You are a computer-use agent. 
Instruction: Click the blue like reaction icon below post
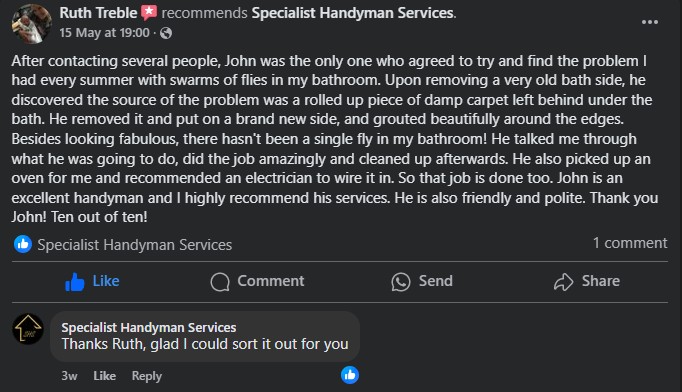[23, 244]
